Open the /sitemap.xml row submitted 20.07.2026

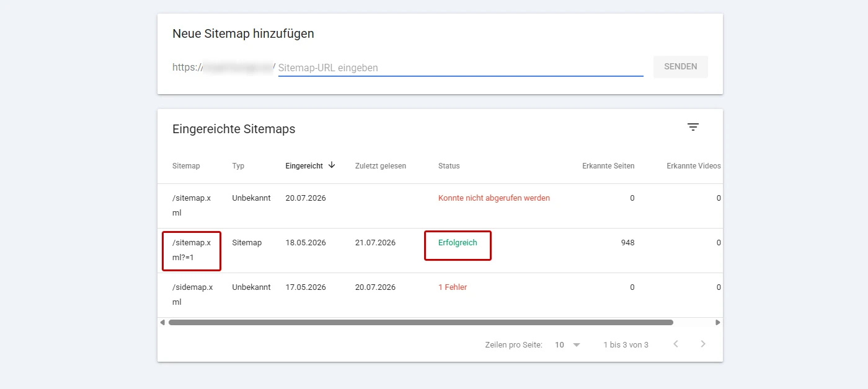[440, 206]
